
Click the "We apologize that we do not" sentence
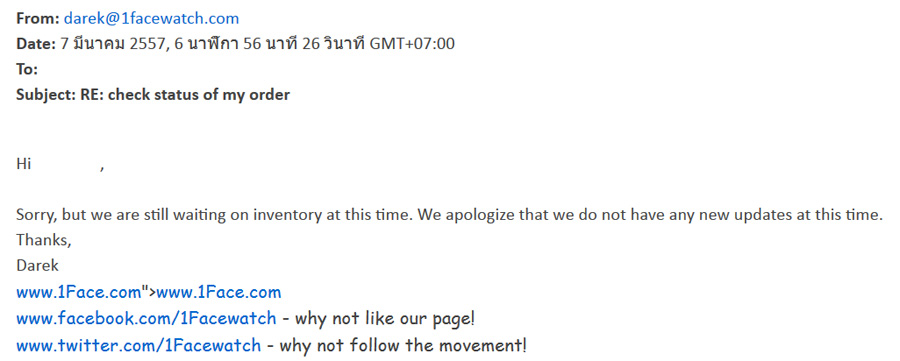click(649, 215)
